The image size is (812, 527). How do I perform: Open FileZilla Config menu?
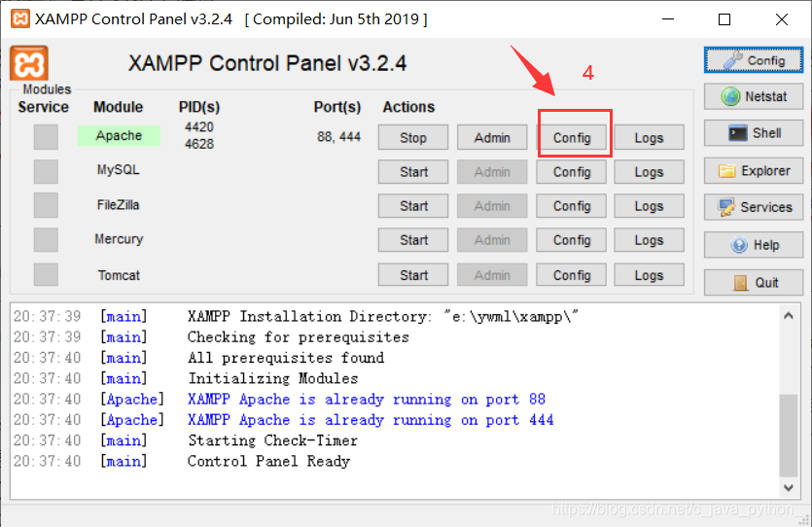pos(572,205)
